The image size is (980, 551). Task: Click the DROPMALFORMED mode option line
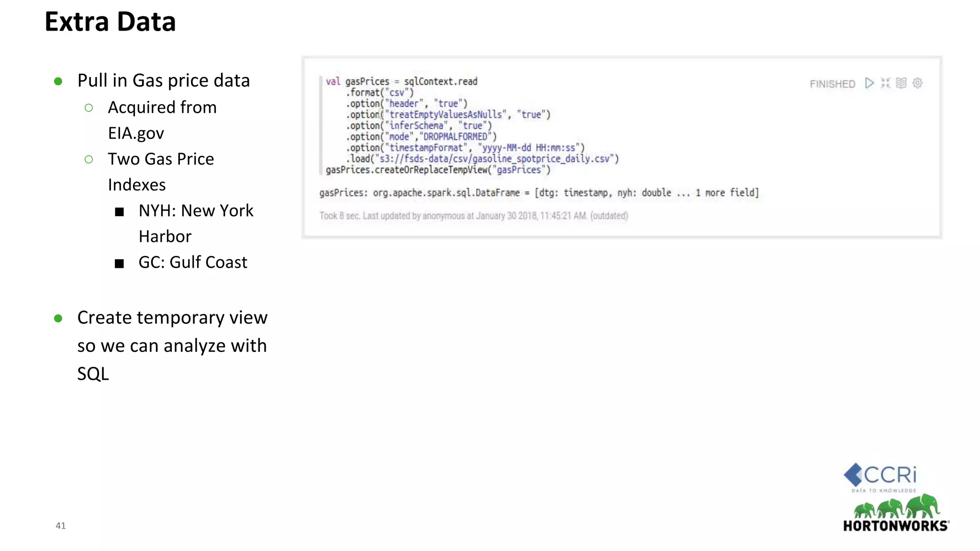click(x=422, y=137)
